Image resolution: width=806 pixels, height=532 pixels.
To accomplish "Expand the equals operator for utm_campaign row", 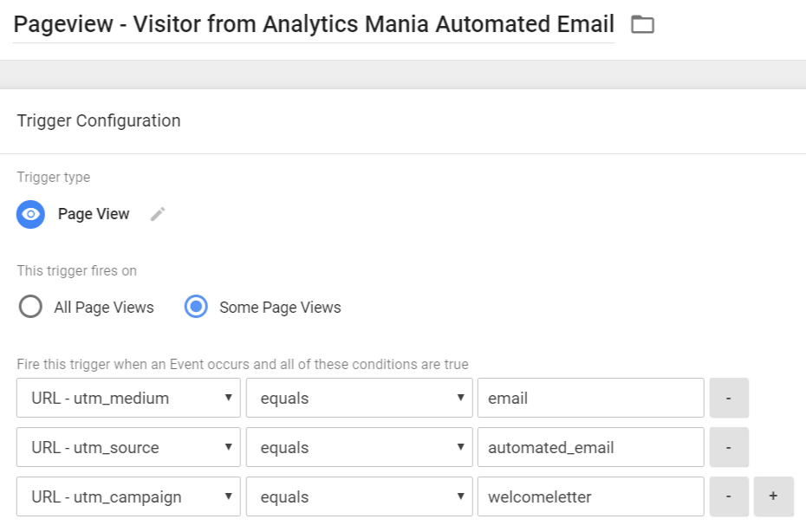I will tap(359, 497).
